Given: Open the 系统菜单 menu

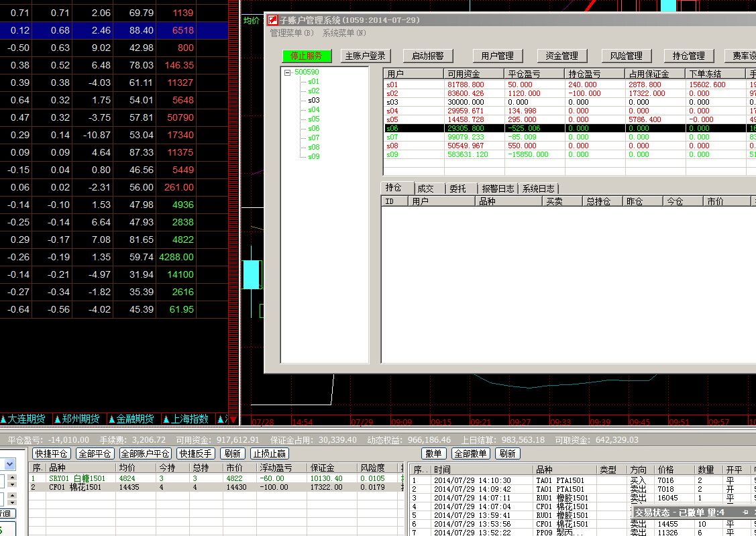Looking at the screenshot, I should click(x=344, y=33).
